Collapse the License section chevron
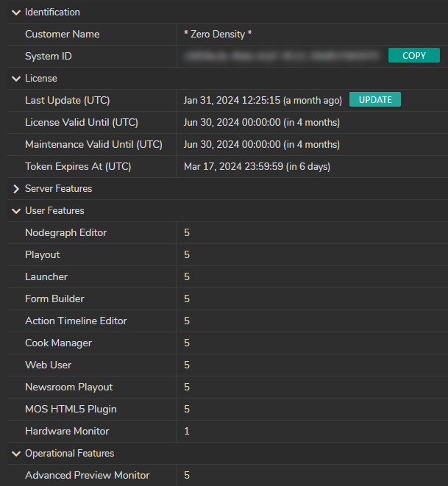This screenshot has width=448, height=486. pos(16,79)
